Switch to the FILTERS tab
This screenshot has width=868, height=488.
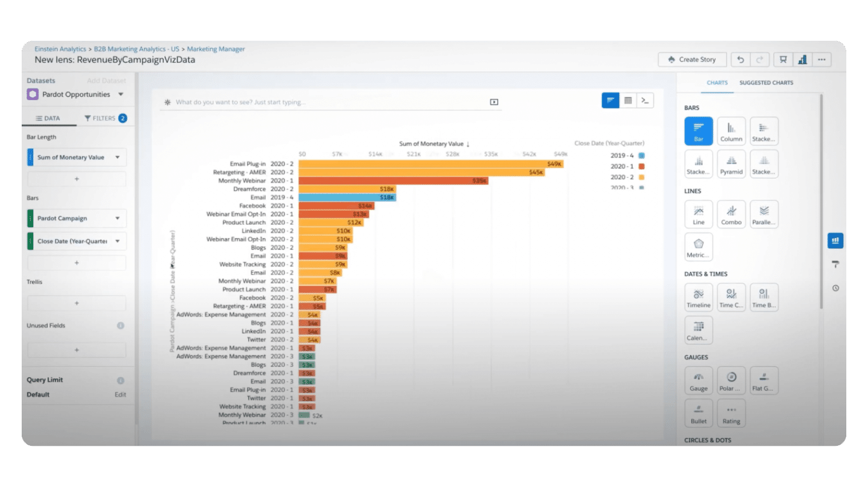pos(105,119)
